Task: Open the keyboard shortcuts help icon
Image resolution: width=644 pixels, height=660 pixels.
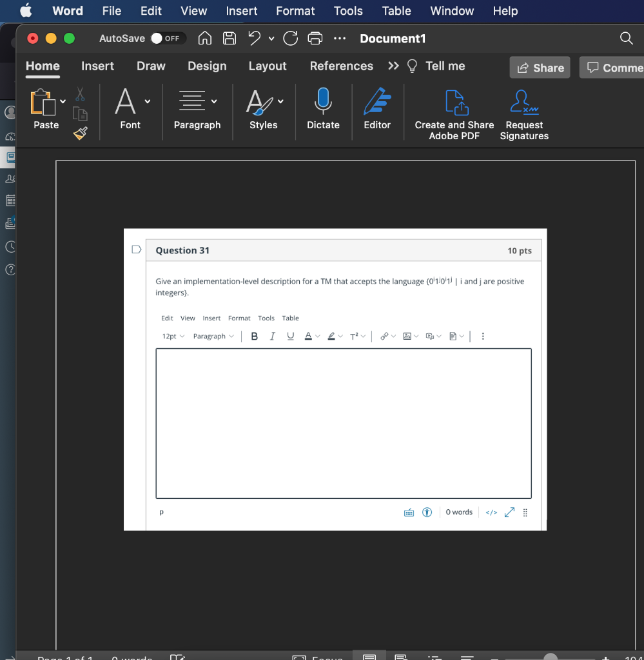Action: [x=409, y=512]
